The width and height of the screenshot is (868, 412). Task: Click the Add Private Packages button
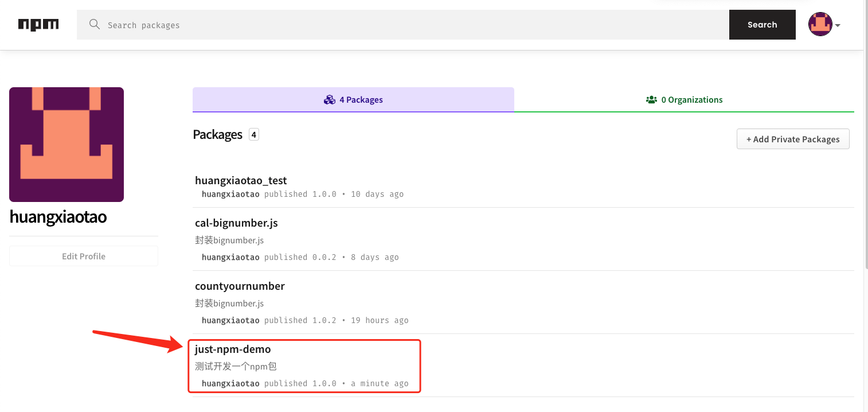pyautogui.click(x=793, y=139)
